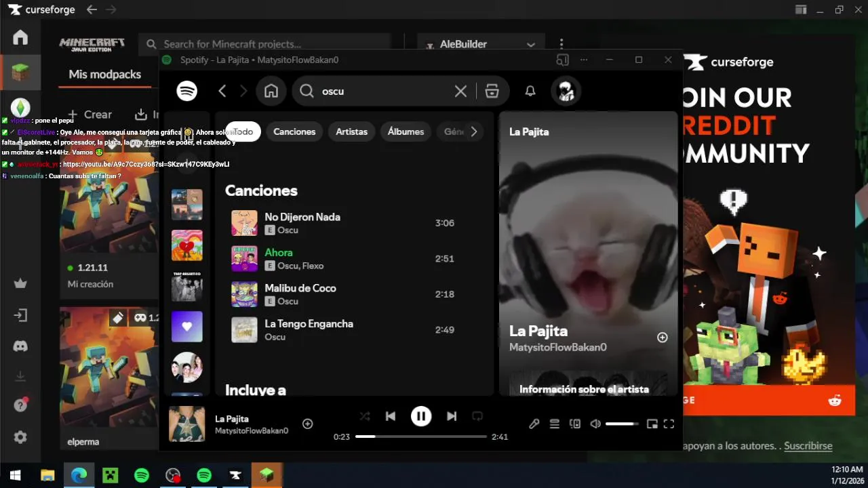The image size is (868, 488).
Task: Open the Spotify profile avatar
Action: point(566,91)
